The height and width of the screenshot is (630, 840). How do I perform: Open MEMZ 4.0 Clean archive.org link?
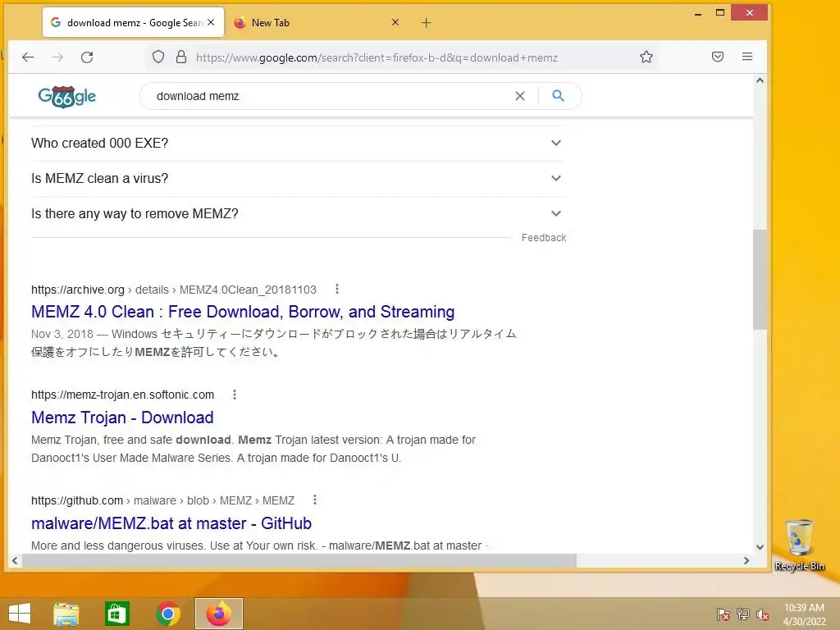click(243, 312)
